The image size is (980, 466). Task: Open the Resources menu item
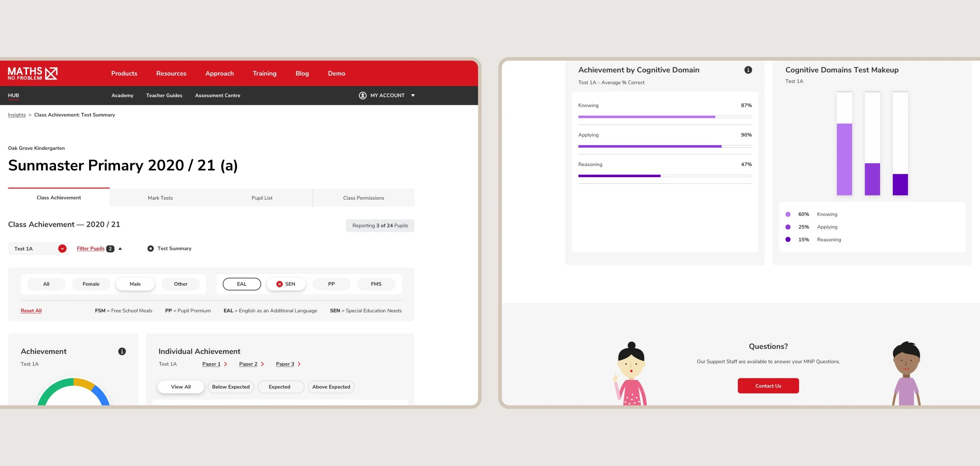click(171, 73)
